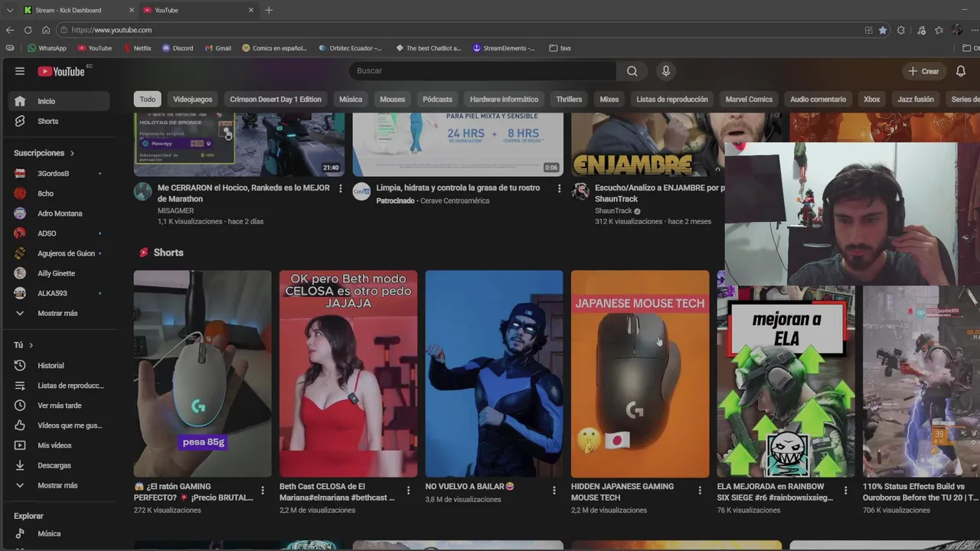
Task: Open Agujeros de Guion channel
Action: click(x=59, y=253)
